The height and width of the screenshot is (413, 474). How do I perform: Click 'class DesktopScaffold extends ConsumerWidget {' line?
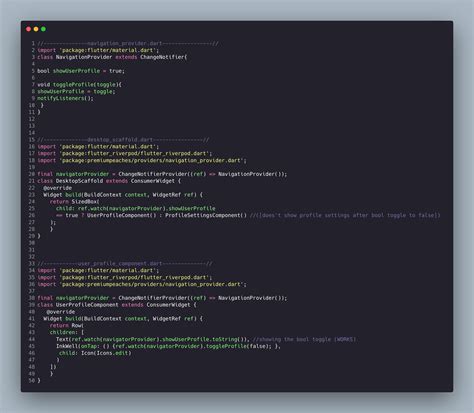pyautogui.click(x=109, y=181)
